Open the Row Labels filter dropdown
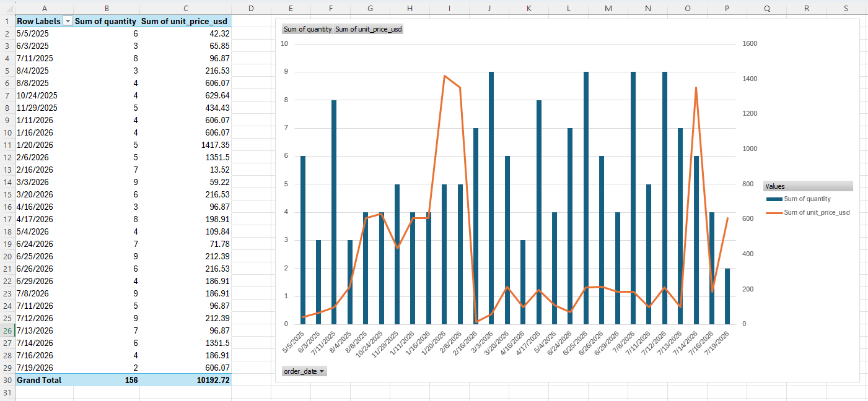This screenshot has height=401, width=868. (68, 21)
